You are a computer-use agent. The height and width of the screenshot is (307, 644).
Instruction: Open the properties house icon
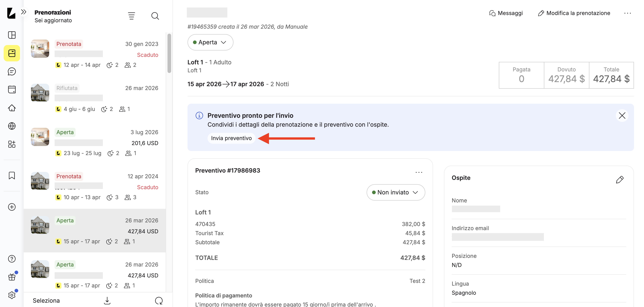(x=12, y=108)
